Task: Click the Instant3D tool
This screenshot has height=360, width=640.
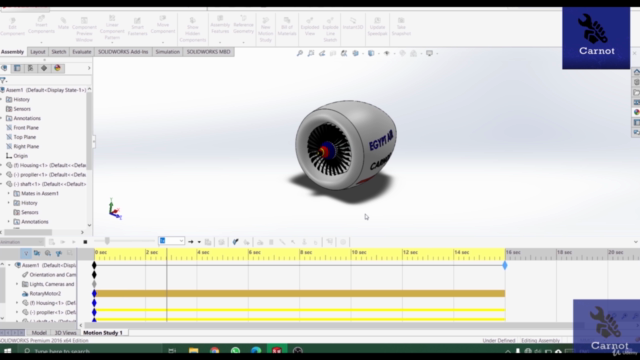Action: click(x=353, y=24)
